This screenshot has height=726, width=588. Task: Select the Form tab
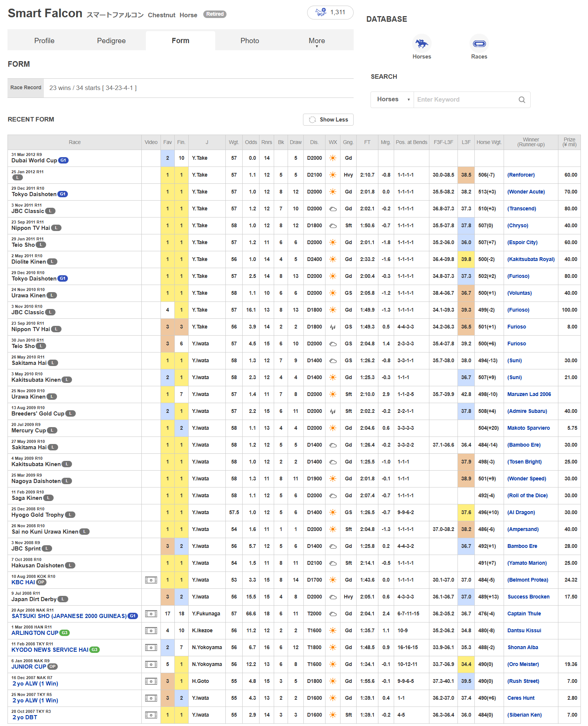pos(180,41)
